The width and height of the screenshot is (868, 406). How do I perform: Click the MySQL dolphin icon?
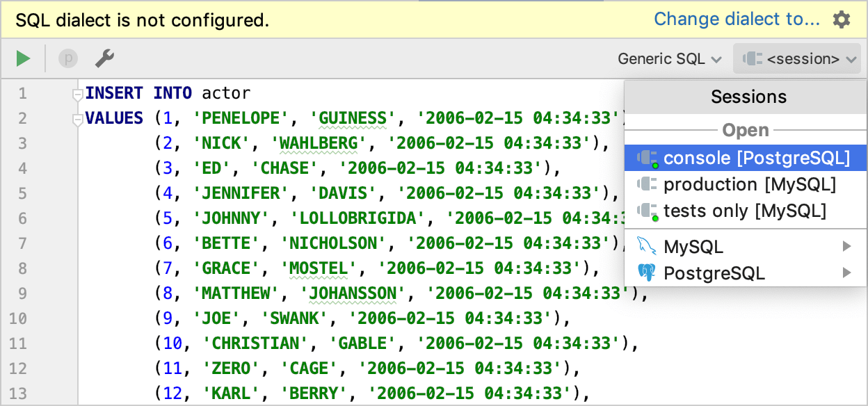click(646, 247)
